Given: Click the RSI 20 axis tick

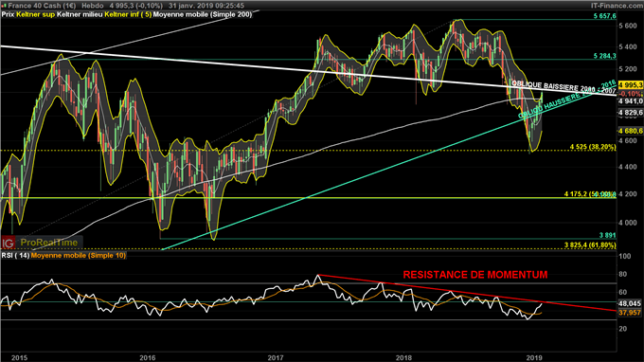Looking at the screenshot, I should click(622, 329).
